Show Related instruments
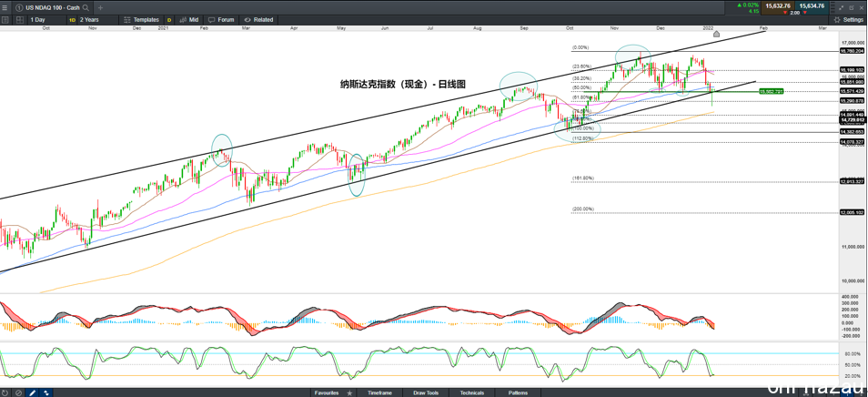The height and width of the screenshot is (397, 868). click(x=258, y=19)
